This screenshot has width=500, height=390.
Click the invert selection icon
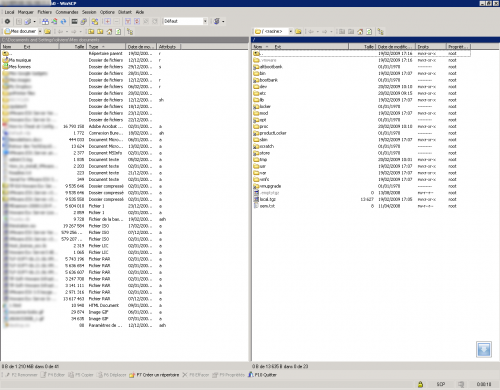137,21
